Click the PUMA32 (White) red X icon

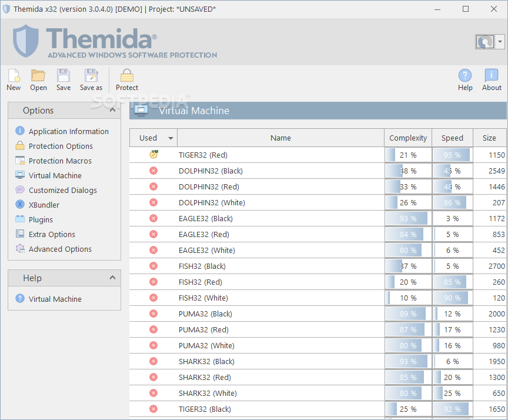coord(153,345)
